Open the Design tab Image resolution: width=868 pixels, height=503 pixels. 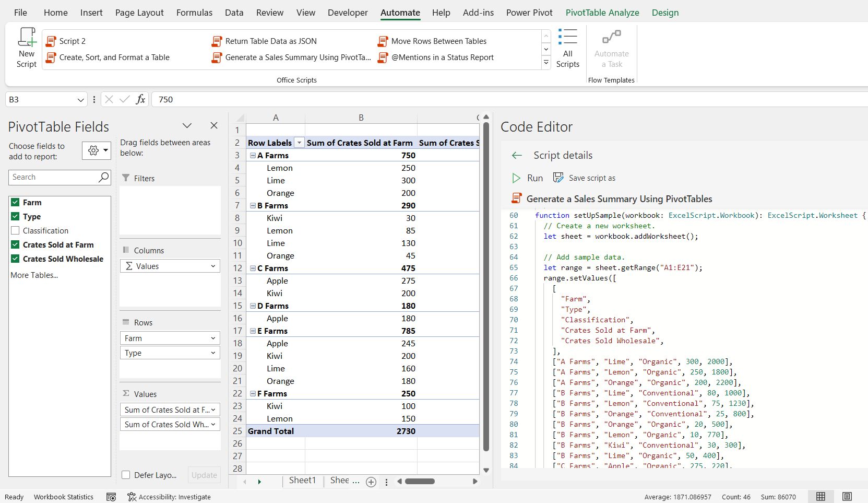click(x=665, y=13)
